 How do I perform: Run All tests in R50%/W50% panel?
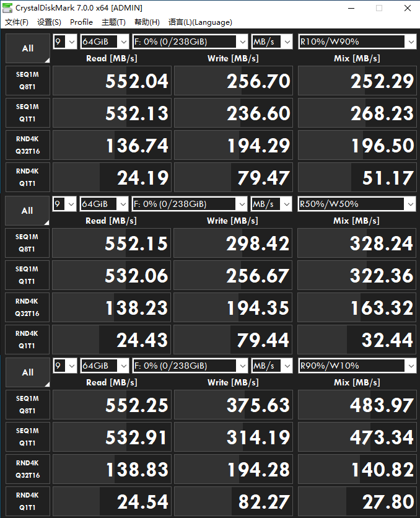27,211
